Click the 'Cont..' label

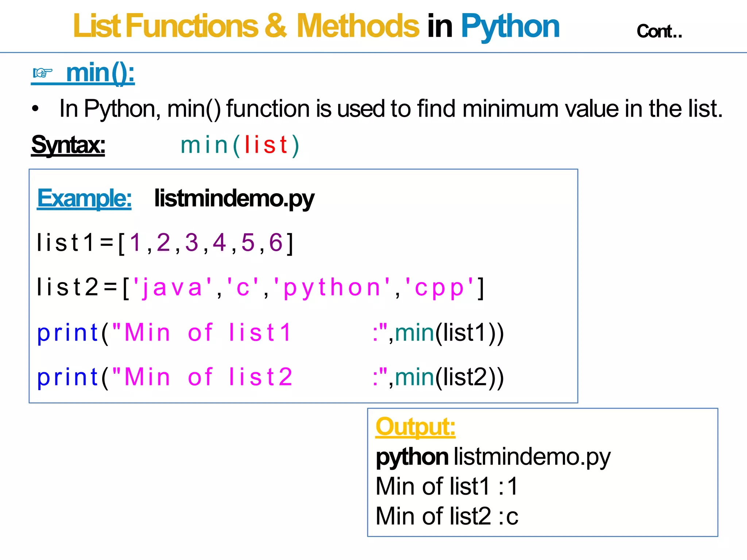coord(659,31)
